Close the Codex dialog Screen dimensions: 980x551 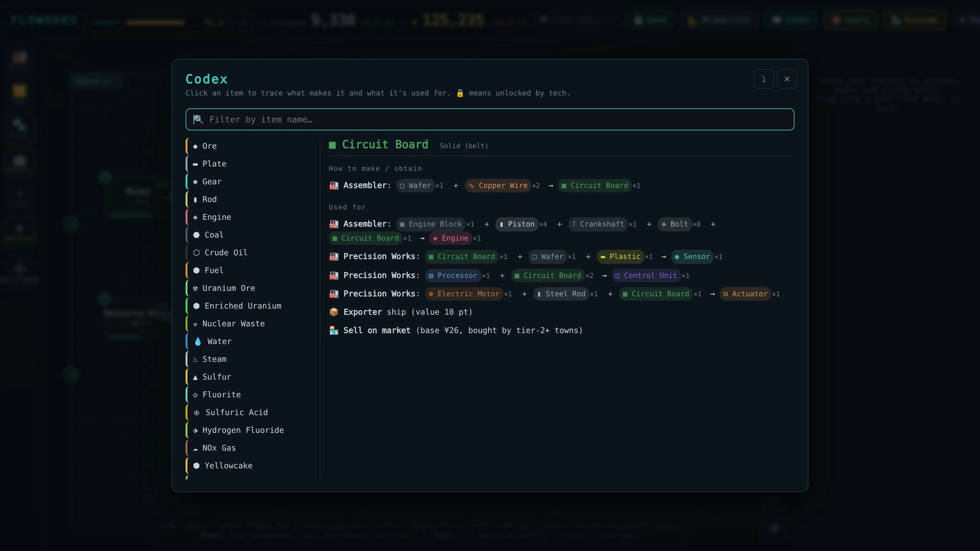[787, 79]
